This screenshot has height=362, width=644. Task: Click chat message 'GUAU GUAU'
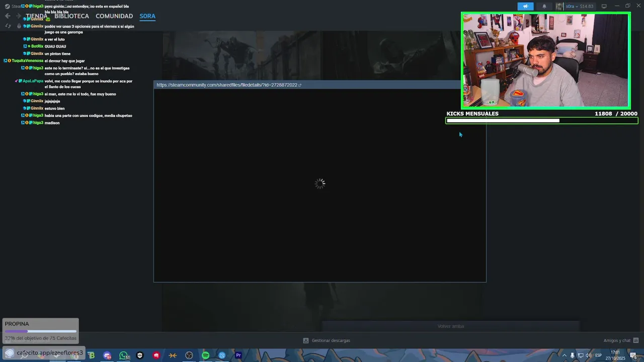55,46
